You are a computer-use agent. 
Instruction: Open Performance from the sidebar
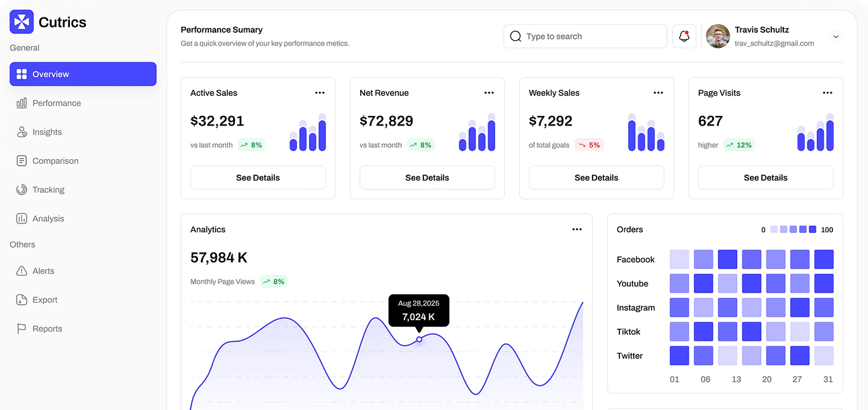point(56,103)
